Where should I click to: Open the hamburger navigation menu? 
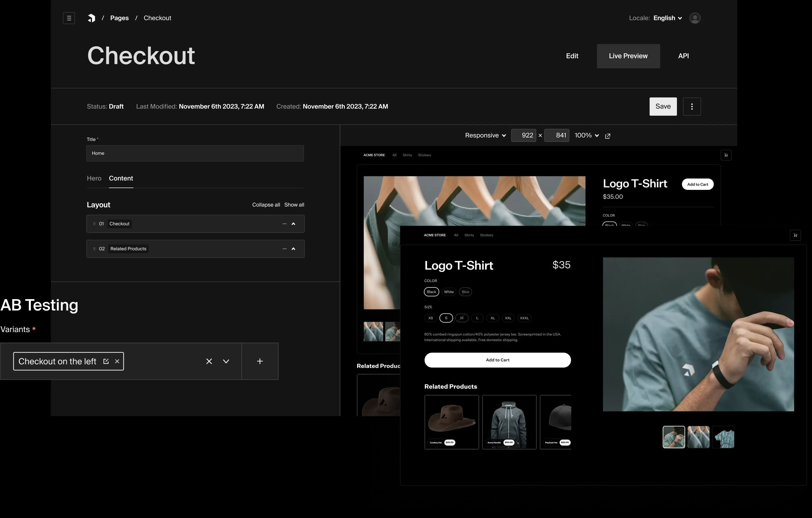[69, 18]
